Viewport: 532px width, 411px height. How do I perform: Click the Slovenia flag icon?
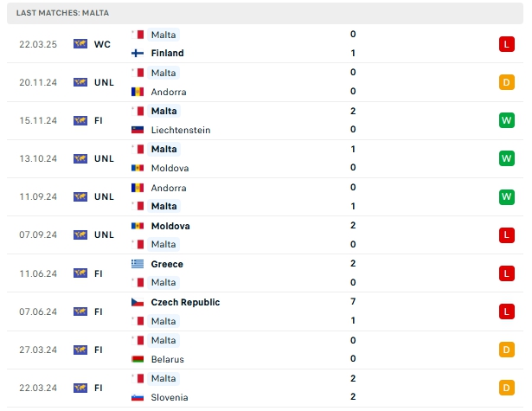[138, 397]
